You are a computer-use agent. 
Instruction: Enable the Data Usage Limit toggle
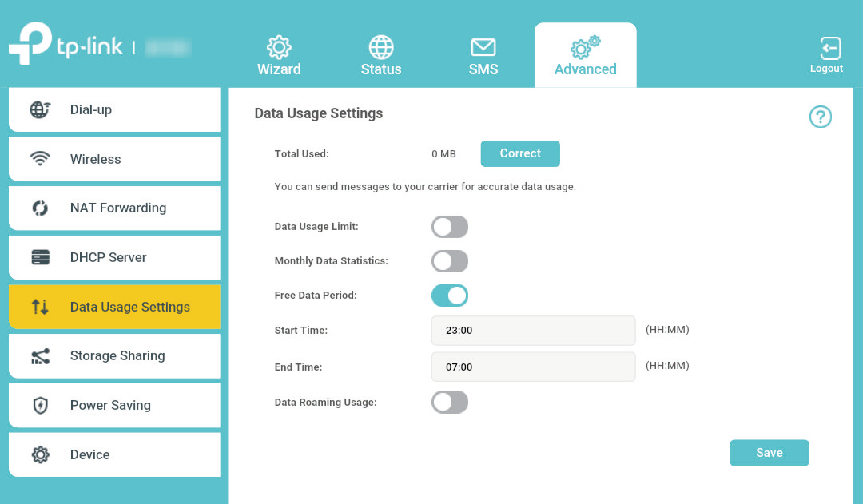pyautogui.click(x=450, y=227)
